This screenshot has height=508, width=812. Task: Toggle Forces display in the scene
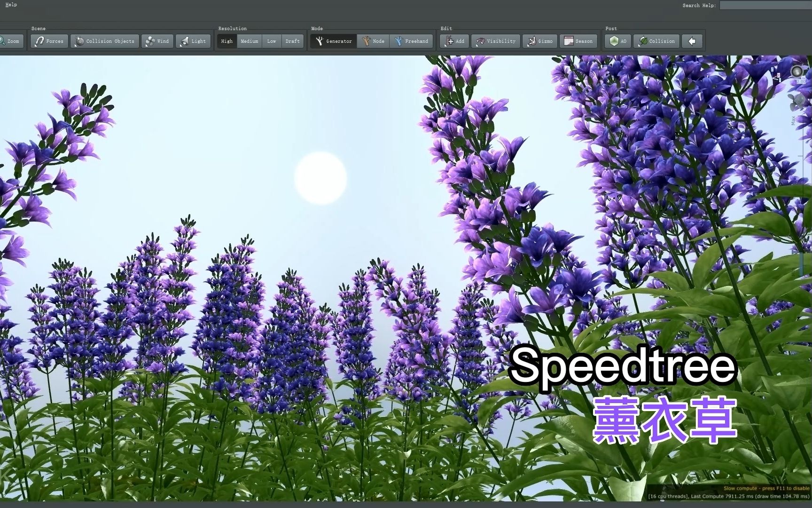click(x=49, y=41)
